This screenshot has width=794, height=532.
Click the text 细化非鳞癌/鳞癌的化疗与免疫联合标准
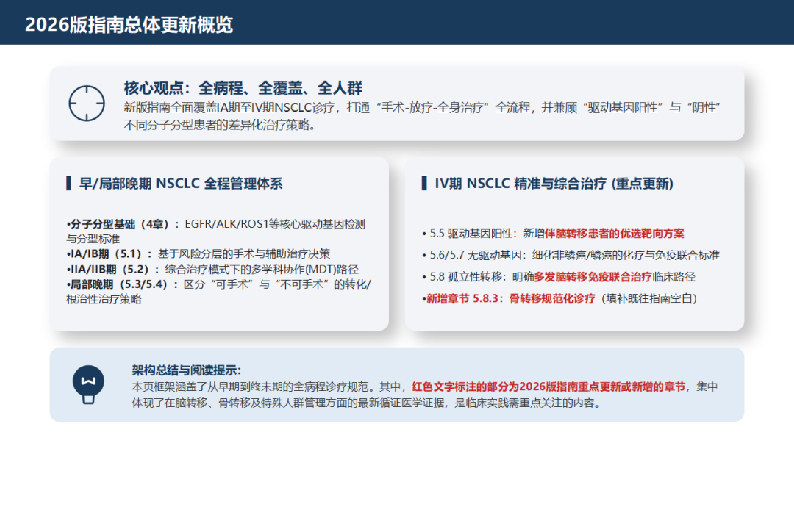pyautogui.click(x=626, y=255)
